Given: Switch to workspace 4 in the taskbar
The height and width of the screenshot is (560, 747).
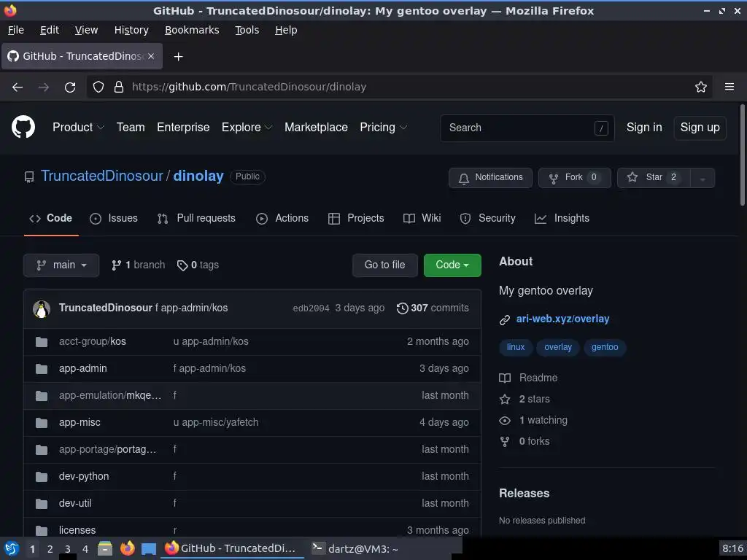Looking at the screenshot, I should click(x=85, y=549).
